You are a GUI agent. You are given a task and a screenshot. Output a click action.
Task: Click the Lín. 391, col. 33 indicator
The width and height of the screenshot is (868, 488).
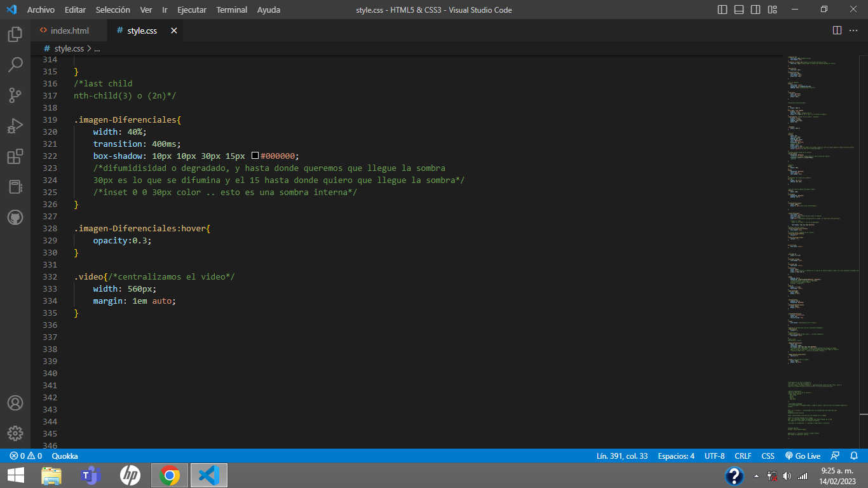[622, 456]
